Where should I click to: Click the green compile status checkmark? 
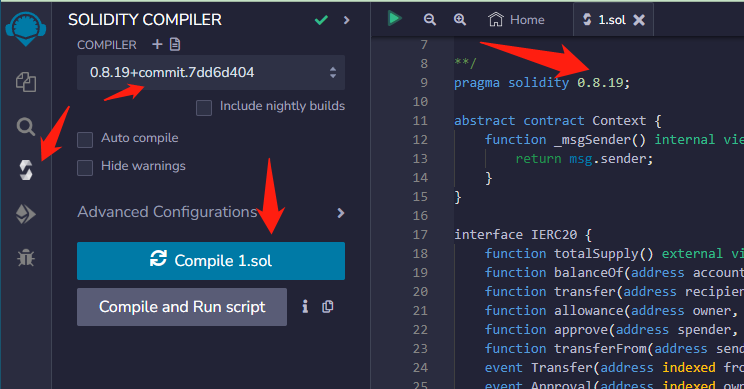pos(321,20)
